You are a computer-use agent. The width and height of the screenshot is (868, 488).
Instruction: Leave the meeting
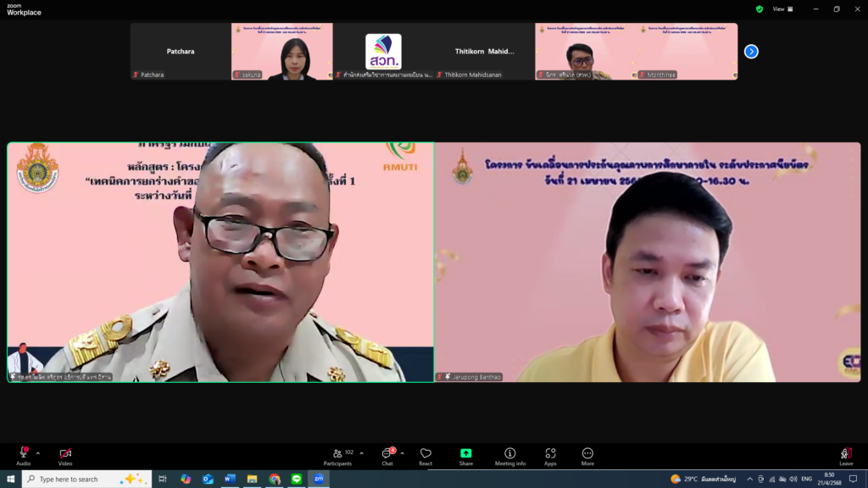click(x=846, y=454)
